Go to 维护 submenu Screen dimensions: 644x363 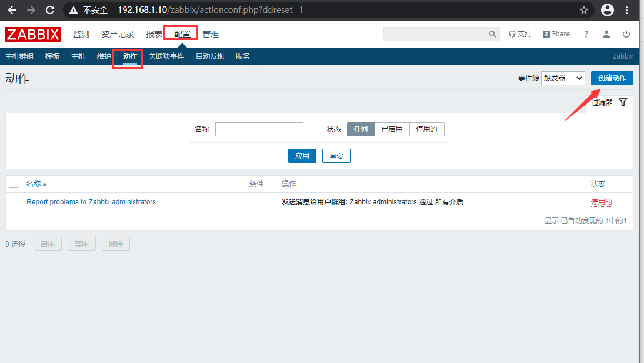pos(104,56)
